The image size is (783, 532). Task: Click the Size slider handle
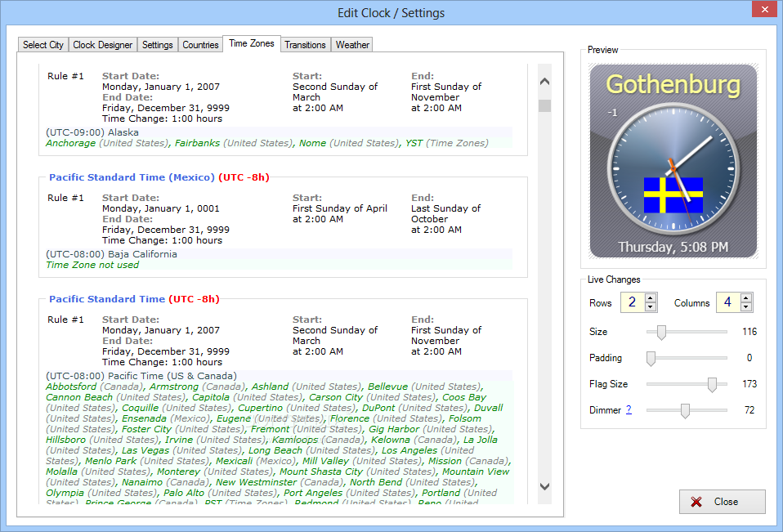(x=661, y=332)
